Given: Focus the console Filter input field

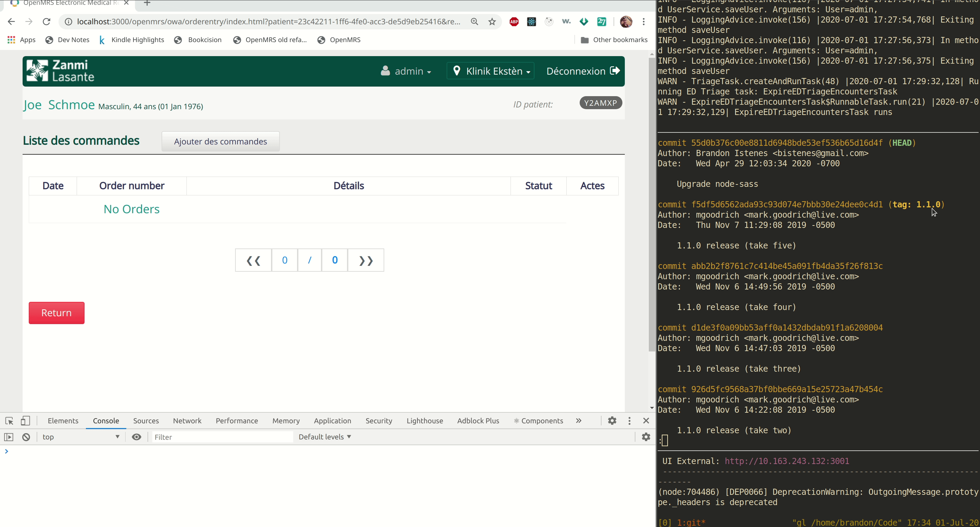Looking at the screenshot, I should 222,437.
